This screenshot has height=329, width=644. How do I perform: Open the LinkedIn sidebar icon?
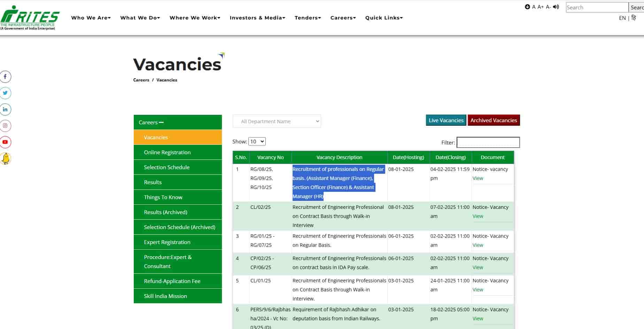6,109
